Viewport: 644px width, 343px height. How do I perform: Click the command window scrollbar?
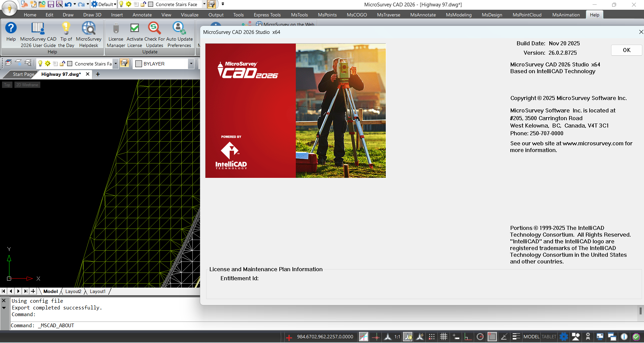pos(640,311)
